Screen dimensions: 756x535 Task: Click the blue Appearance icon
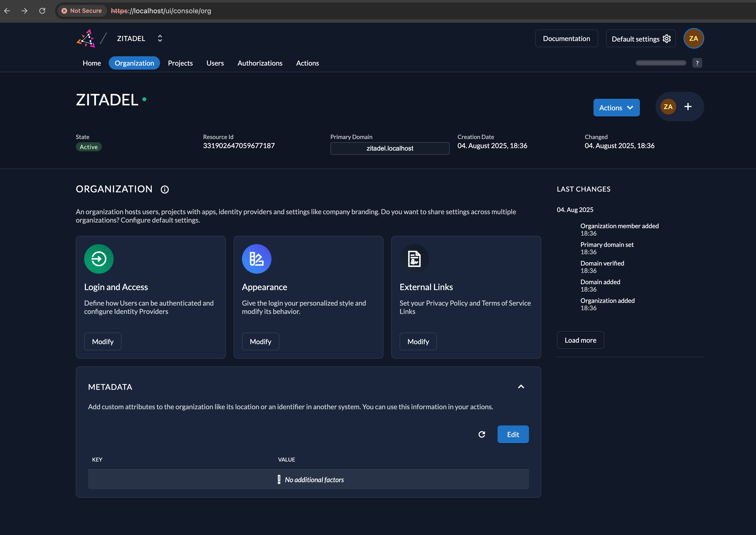[256, 259]
